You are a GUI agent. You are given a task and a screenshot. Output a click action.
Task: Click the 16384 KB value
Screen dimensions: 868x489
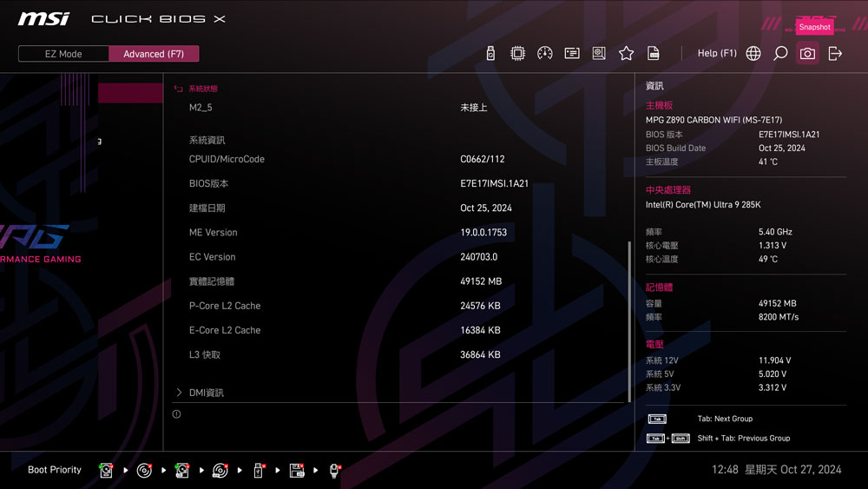(x=480, y=330)
